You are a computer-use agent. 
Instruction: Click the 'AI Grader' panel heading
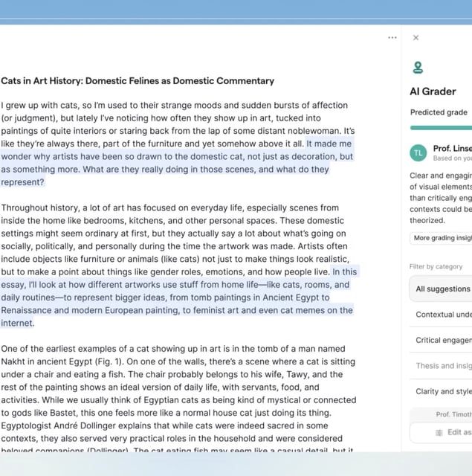(x=433, y=91)
